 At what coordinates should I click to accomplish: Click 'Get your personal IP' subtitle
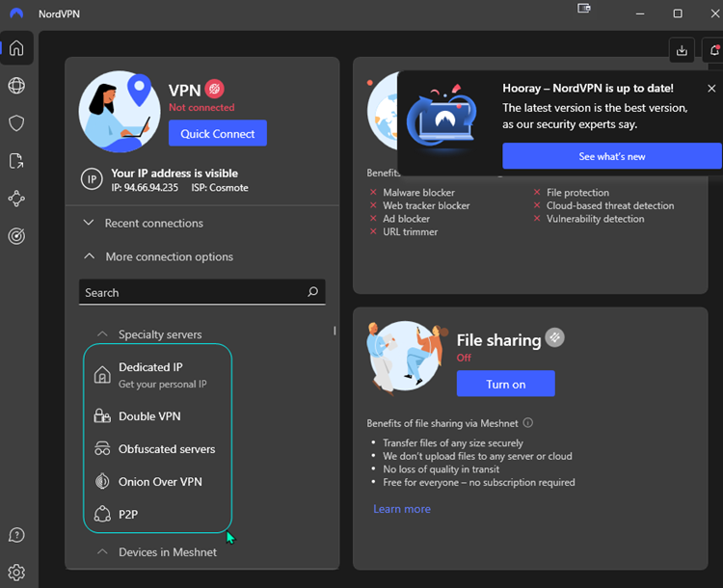coord(162,385)
